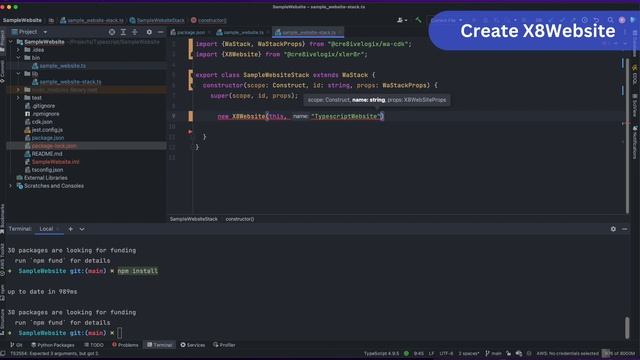This screenshot has width=640, height=360.
Task: Hide the terminal panel
Action: click(624, 229)
